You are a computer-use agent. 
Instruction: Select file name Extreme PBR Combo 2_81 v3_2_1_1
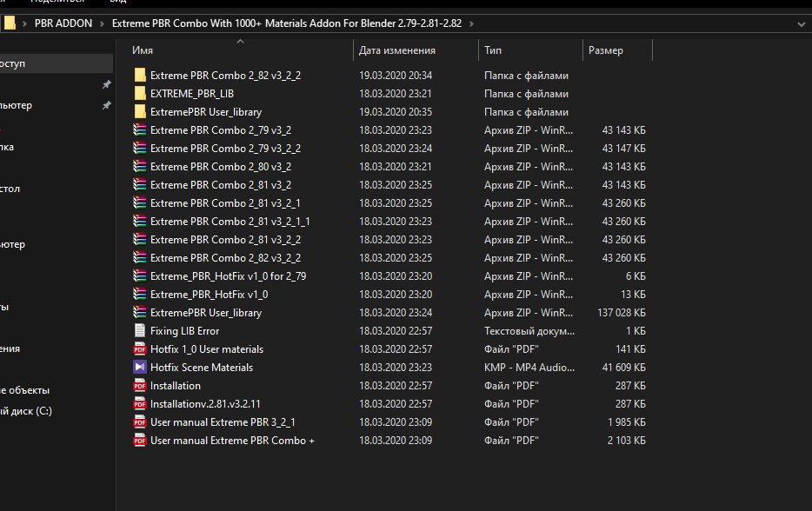230,221
